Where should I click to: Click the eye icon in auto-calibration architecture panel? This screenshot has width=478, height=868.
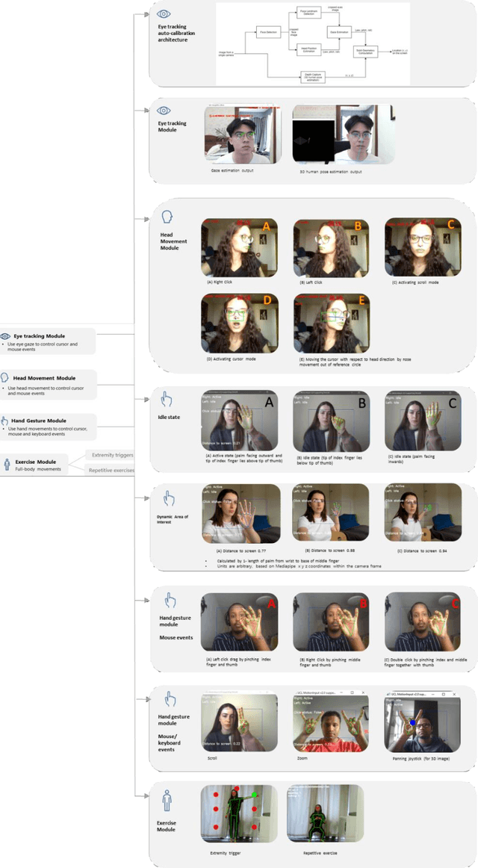coord(164,14)
